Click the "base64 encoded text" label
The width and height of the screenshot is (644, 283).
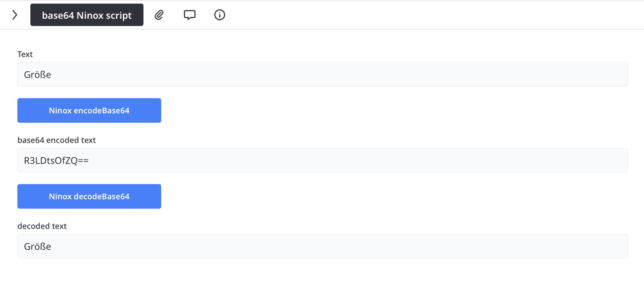point(57,140)
